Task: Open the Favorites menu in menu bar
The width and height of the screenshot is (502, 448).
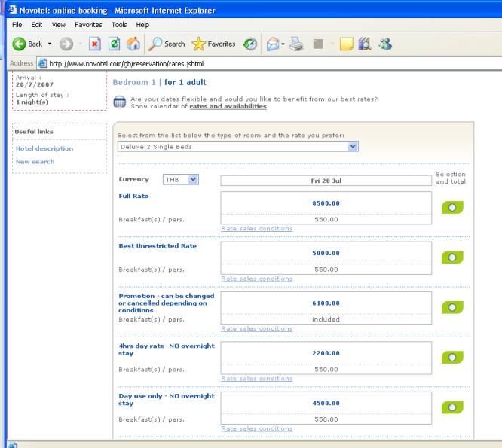Action: pyautogui.click(x=87, y=25)
